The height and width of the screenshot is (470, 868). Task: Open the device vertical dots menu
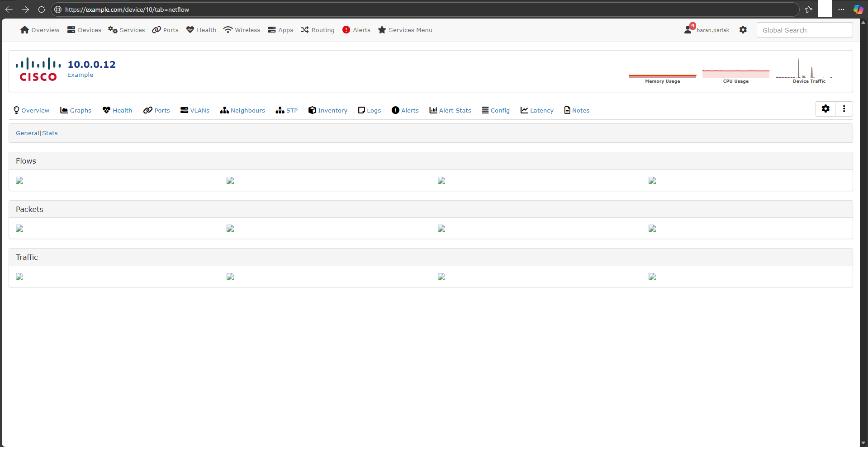844,109
